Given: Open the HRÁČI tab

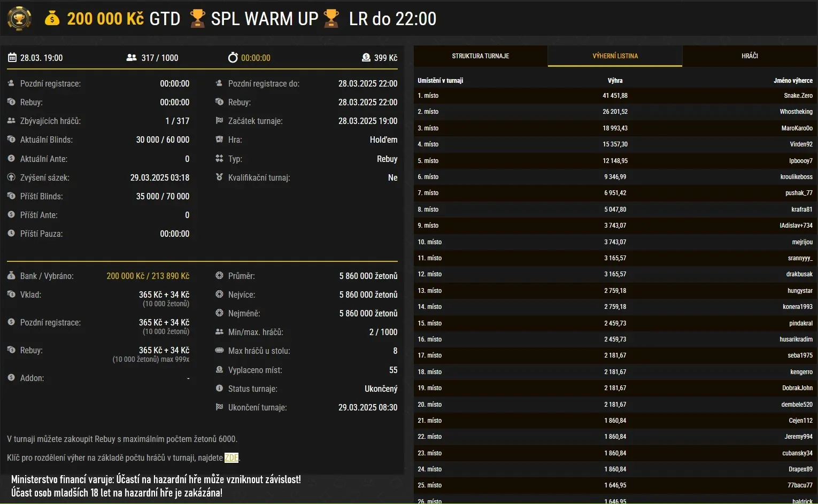Looking at the screenshot, I should 750,56.
